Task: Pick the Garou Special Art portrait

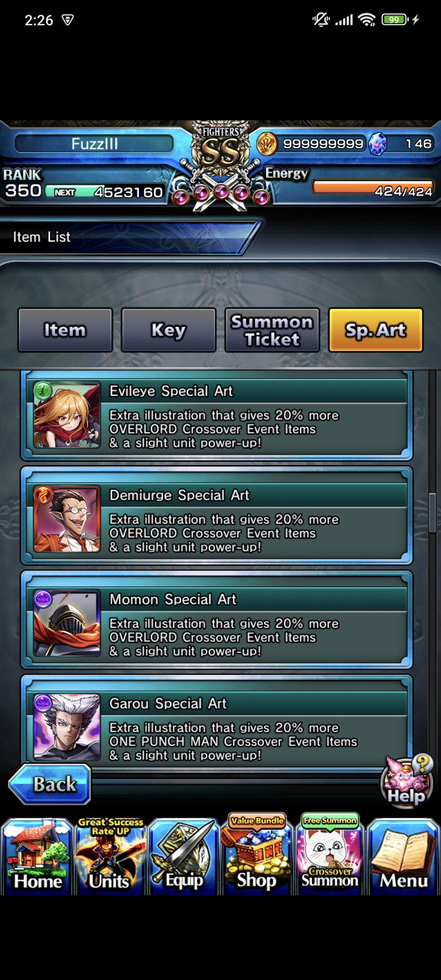Action: (67, 727)
